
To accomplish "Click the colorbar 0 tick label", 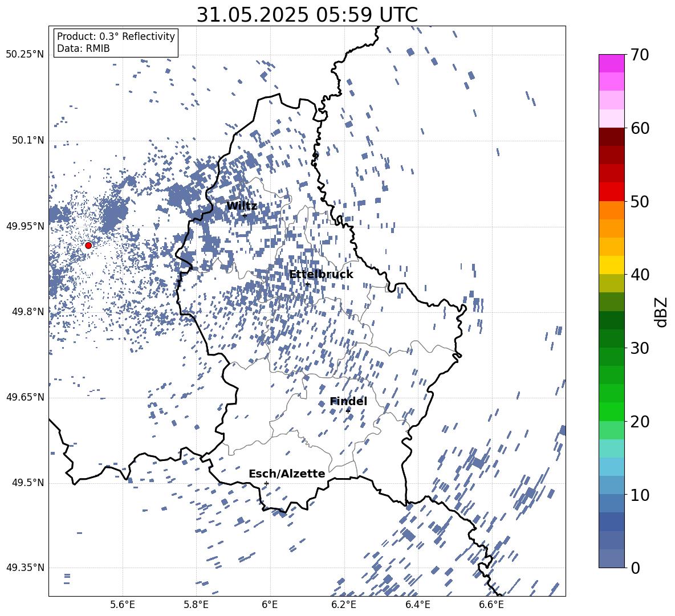I will [635, 568].
